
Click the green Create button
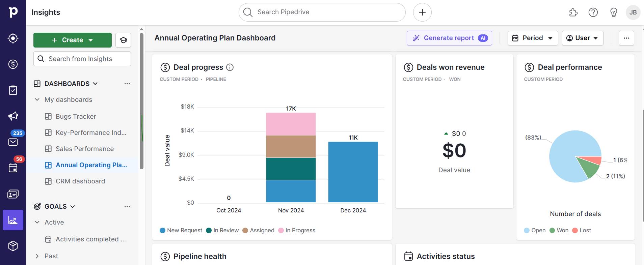(72, 40)
